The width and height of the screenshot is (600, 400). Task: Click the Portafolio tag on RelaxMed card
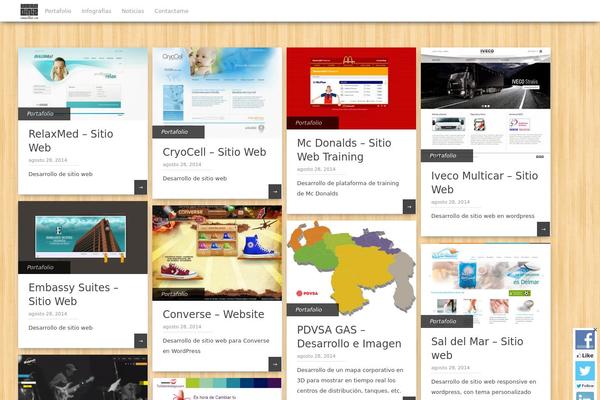click(x=44, y=114)
